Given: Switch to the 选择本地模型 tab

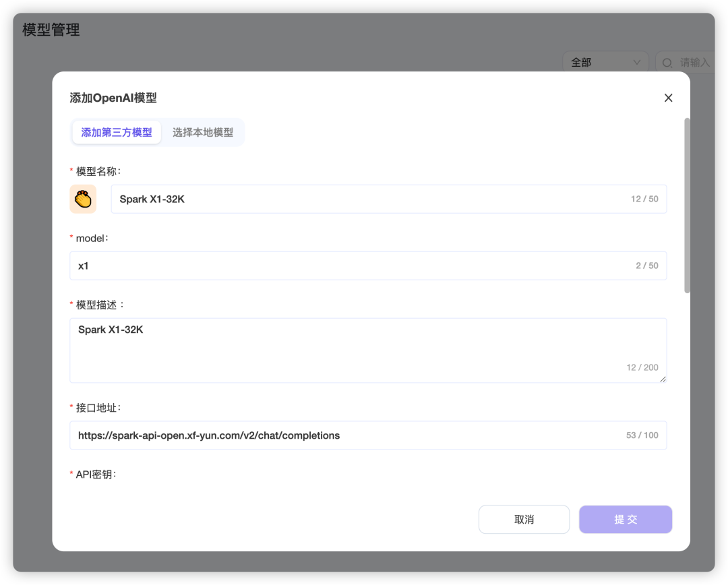Looking at the screenshot, I should (x=203, y=132).
